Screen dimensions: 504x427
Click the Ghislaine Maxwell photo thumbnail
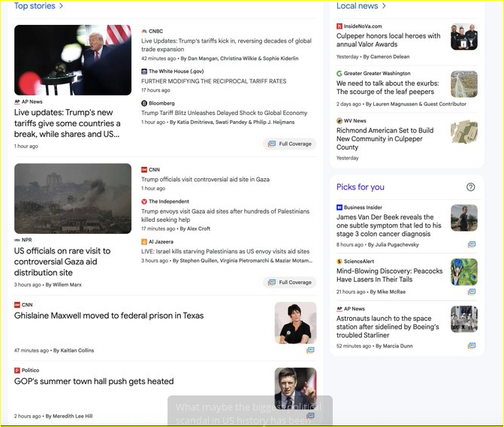click(x=295, y=323)
